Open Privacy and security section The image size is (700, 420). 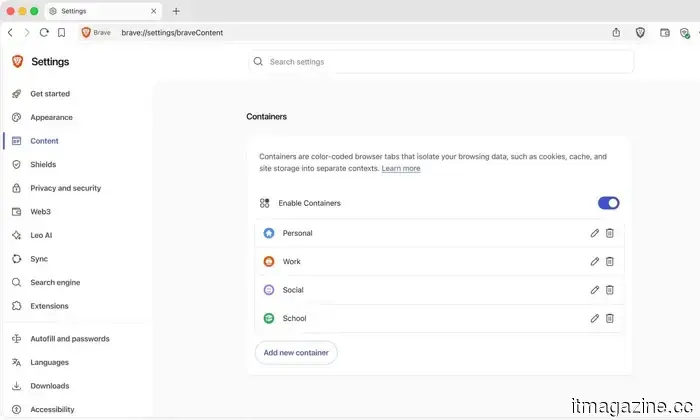(x=66, y=188)
